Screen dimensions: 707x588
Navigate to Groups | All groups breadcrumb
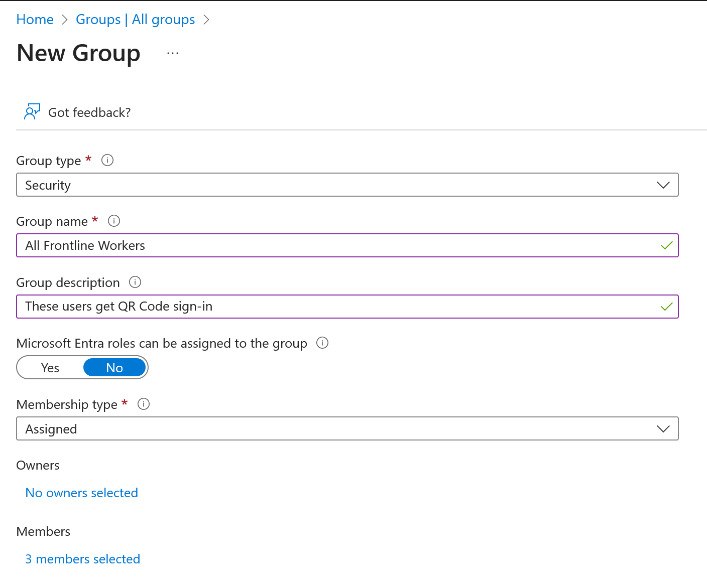(135, 19)
